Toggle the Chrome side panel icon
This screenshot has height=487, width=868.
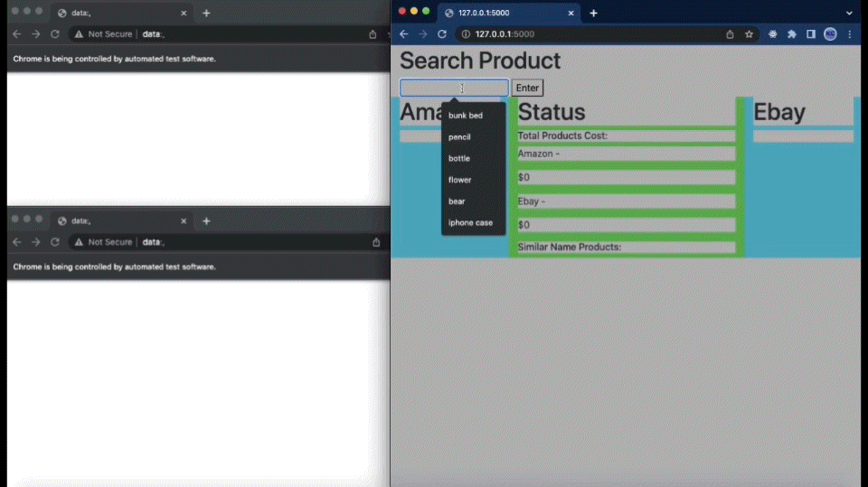(x=811, y=34)
